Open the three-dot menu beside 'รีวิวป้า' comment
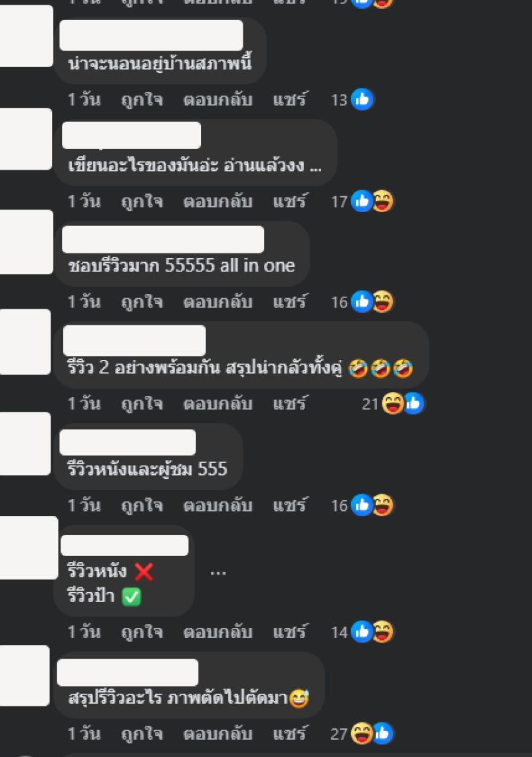This screenshot has height=757, width=532. click(x=218, y=573)
